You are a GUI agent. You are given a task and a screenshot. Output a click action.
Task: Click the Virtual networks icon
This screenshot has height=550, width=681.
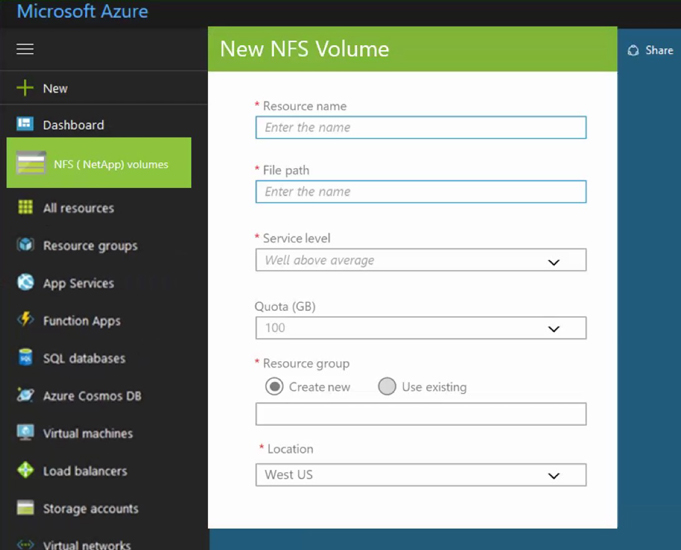(x=25, y=544)
